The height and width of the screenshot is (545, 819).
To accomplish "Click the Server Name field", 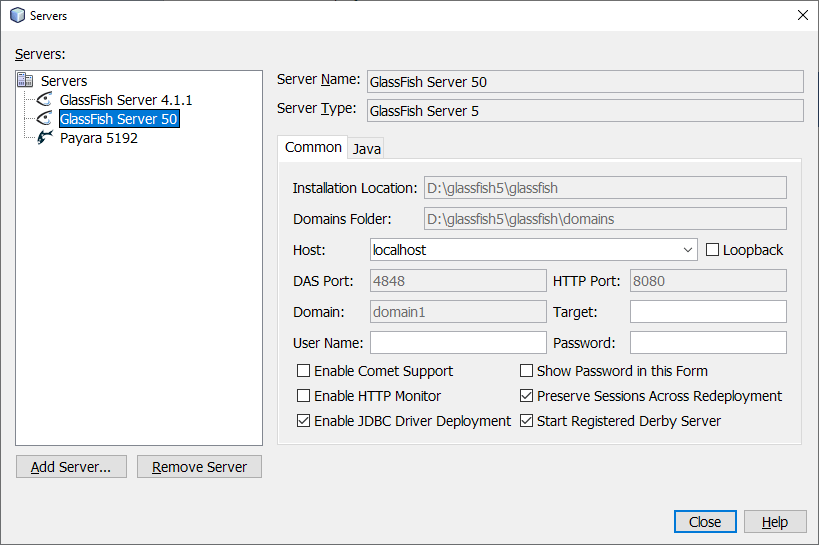I will [585, 82].
